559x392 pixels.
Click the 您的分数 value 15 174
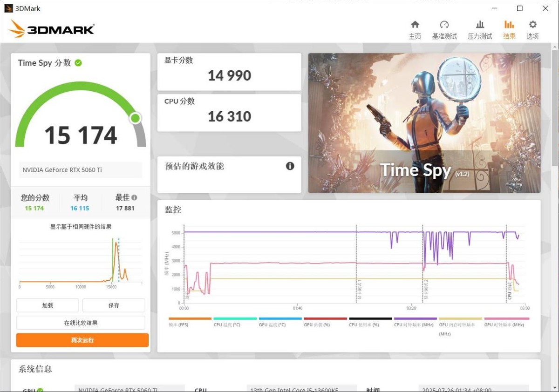[x=34, y=208]
